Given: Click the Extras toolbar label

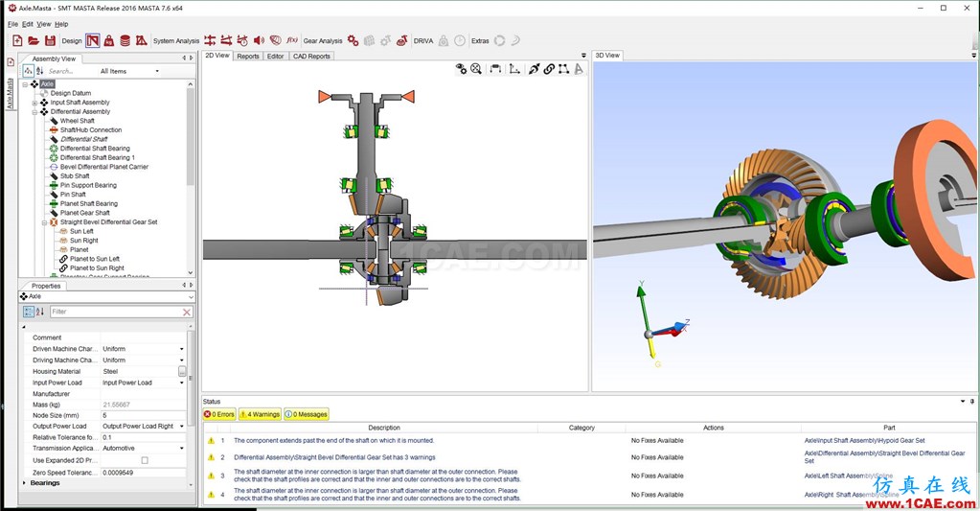Looking at the screenshot, I should click(x=480, y=40).
